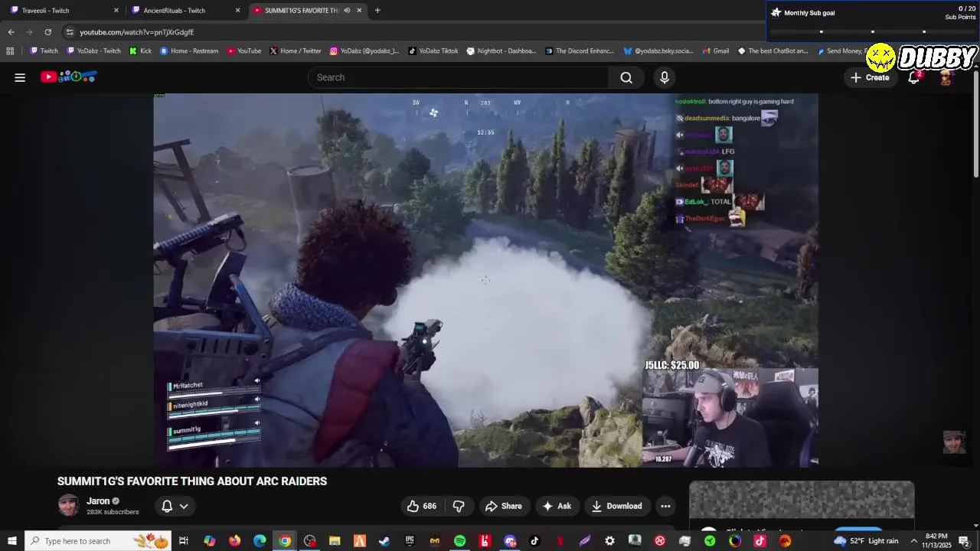Dislike the video with thumbs down
This screenshot has height=551, width=980.
pos(459,506)
